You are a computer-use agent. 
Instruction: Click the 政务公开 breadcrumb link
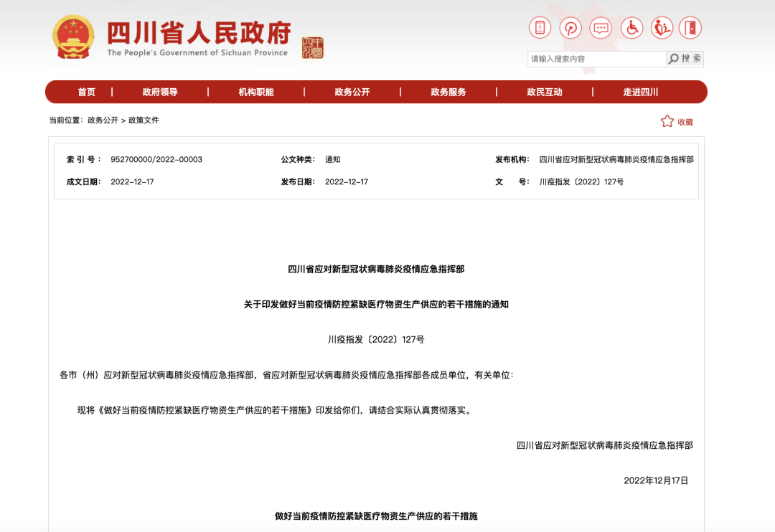pyautogui.click(x=103, y=120)
